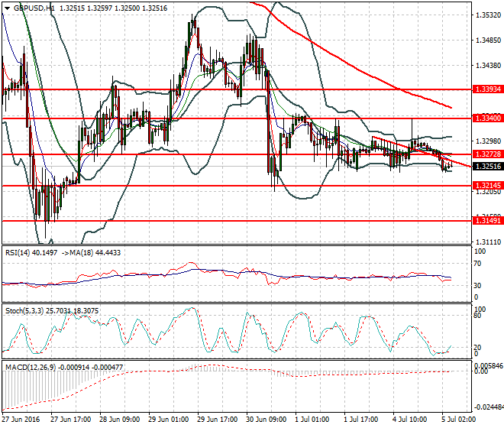Select the 1.33400 price level label

pos(488,118)
